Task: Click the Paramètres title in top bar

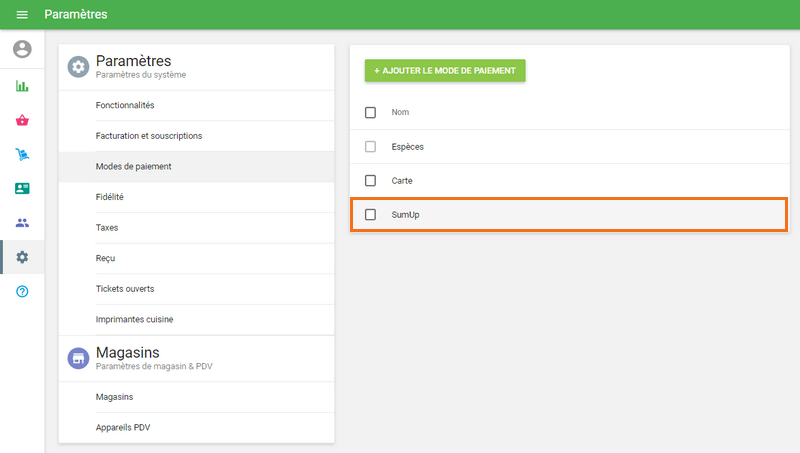Action: tap(76, 14)
